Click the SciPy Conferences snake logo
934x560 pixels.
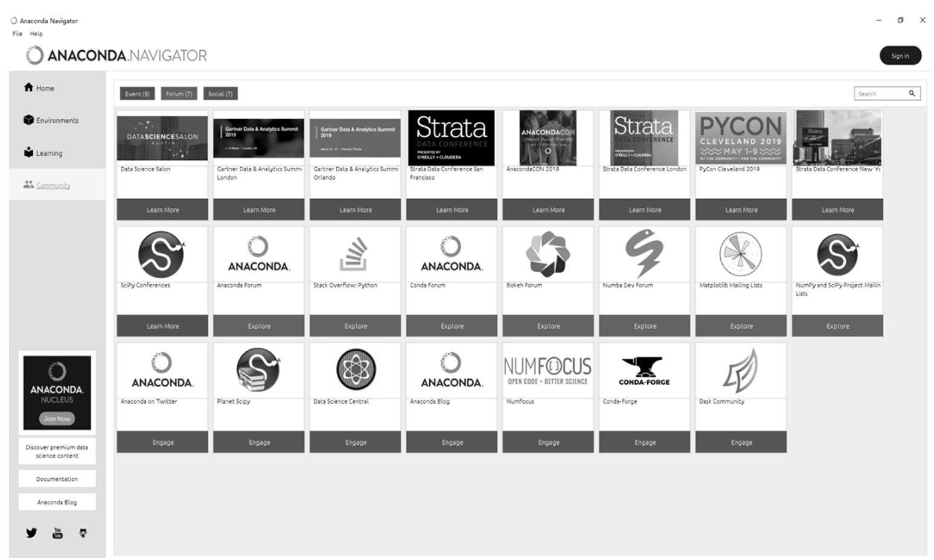click(x=162, y=254)
